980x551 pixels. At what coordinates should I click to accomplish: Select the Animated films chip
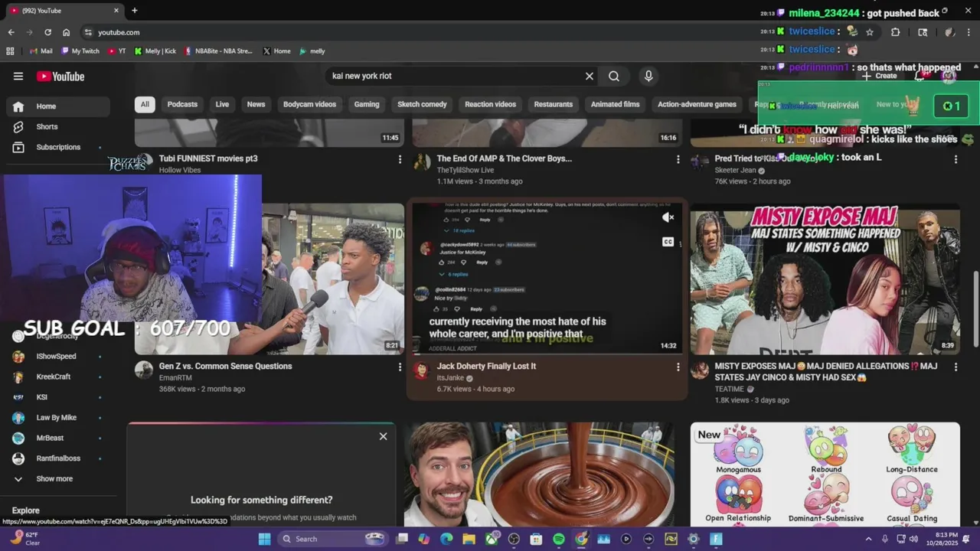tap(615, 104)
